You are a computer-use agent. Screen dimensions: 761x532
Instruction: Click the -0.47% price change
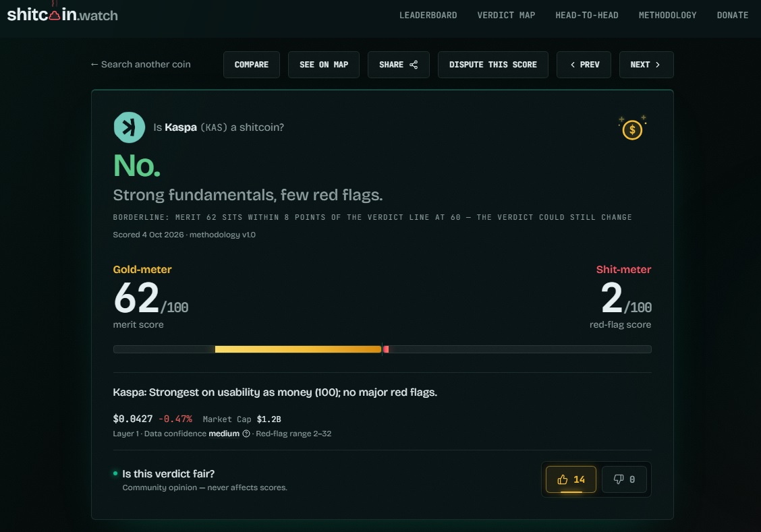coord(175,419)
